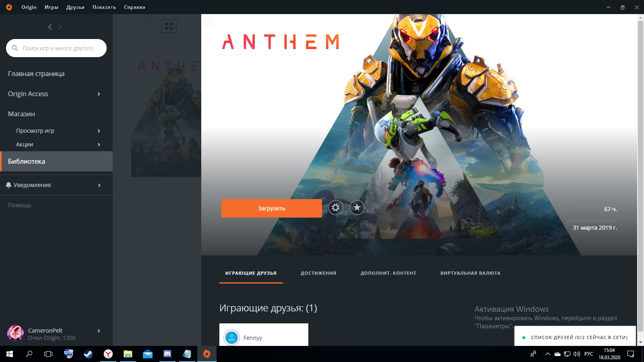Open Steam from the taskbar
644x362 pixels.
click(x=88, y=354)
